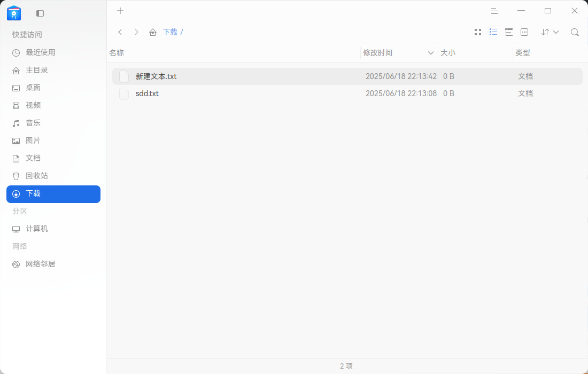Image resolution: width=588 pixels, height=374 pixels.
Task: Open 桌面 in the sidebar
Action: point(53,88)
